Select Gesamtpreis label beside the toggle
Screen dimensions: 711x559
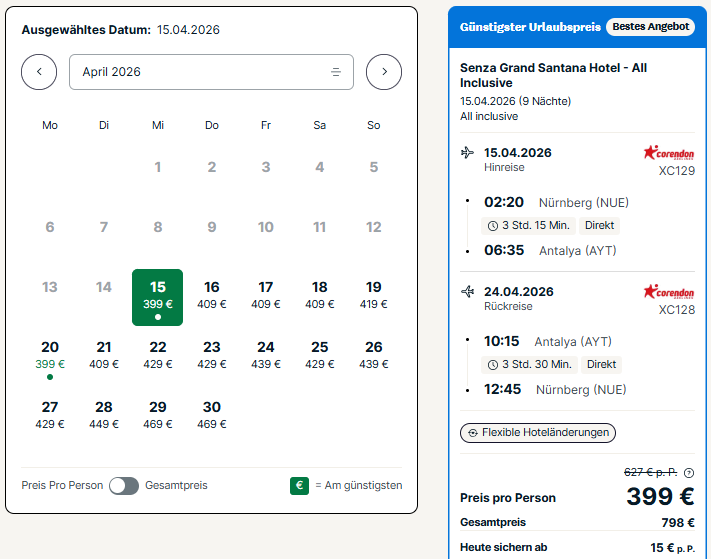[176, 486]
